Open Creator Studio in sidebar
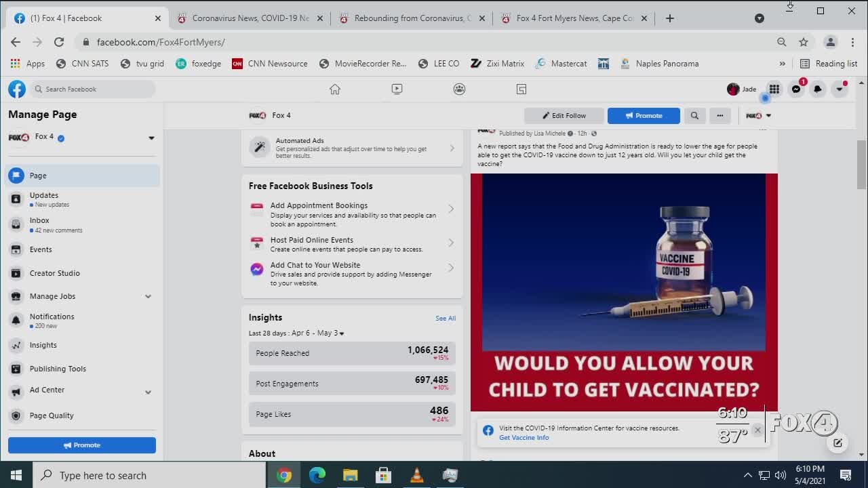Image resolution: width=868 pixels, height=488 pixels. pos(82,273)
